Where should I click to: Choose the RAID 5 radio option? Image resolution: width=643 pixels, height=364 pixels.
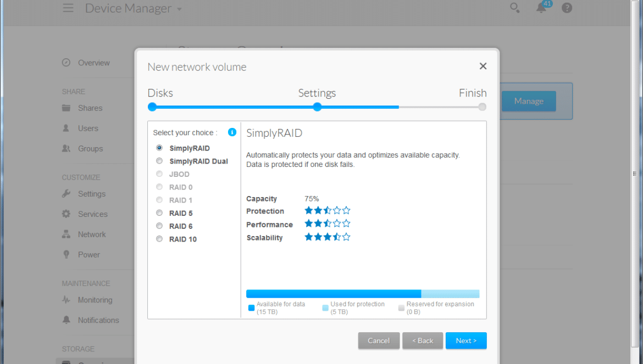(159, 213)
